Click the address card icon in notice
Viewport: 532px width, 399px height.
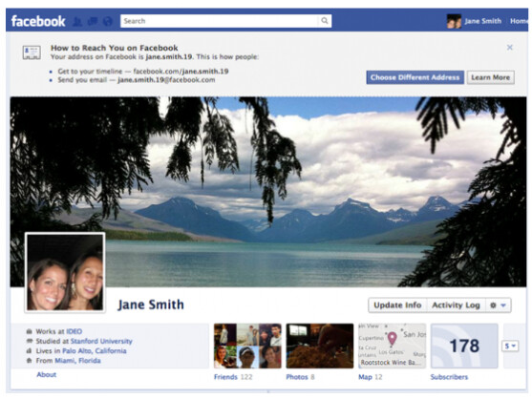[x=32, y=52]
